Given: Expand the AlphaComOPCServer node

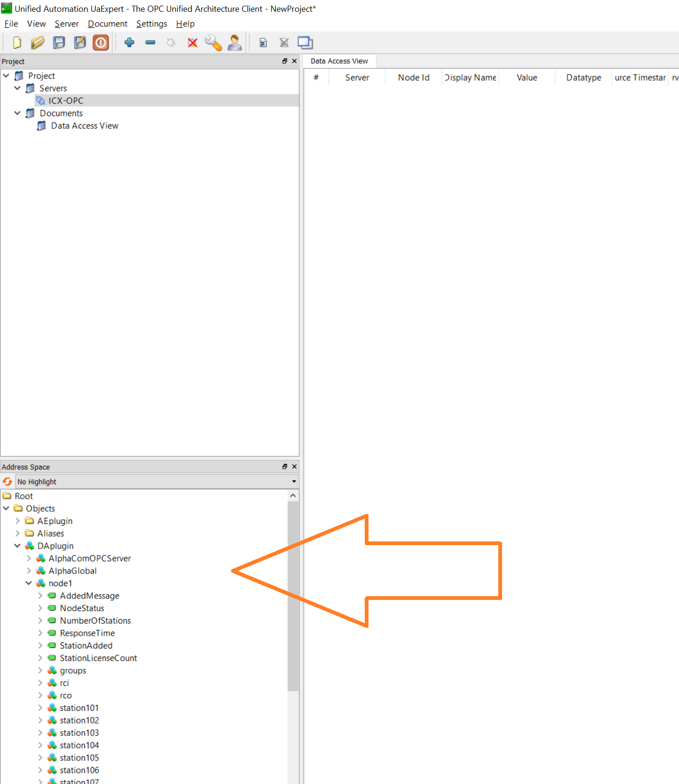Looking at the screenshot, I should 29,558.
